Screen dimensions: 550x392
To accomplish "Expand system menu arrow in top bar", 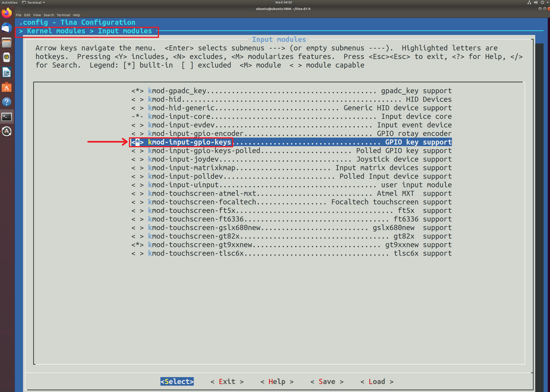I will pos(547,2).
